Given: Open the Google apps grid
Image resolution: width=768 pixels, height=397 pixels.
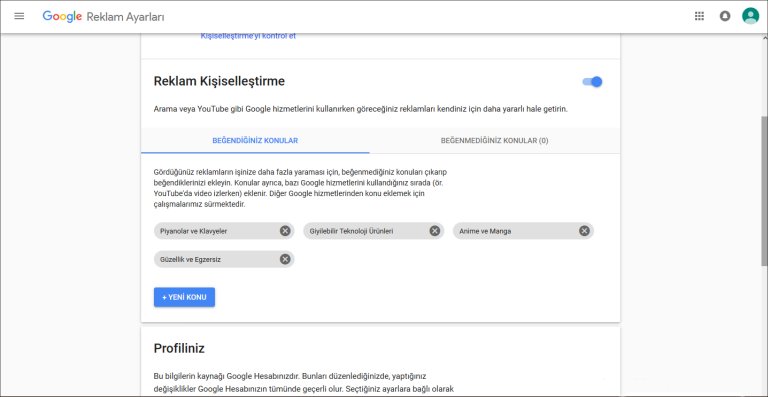Looking at the screenshot, I should point(699,16).
